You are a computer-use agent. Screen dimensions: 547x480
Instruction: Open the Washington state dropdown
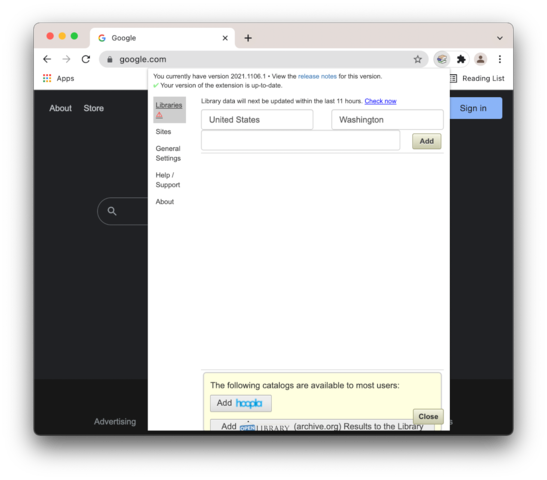coord(387,120)
